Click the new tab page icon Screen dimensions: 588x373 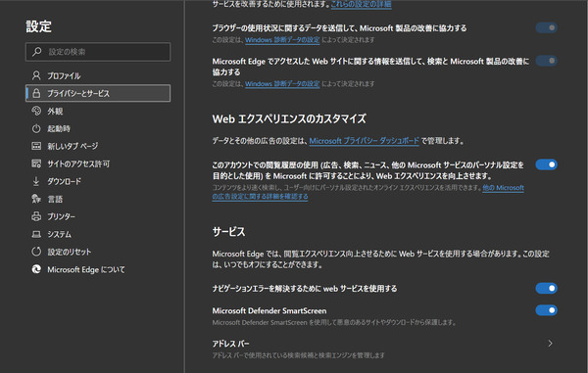(x=36, y=146)
